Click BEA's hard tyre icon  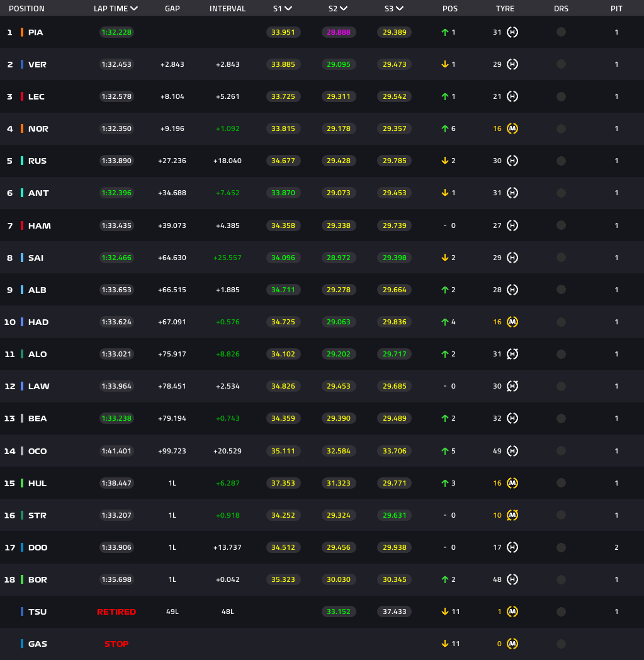512,418
